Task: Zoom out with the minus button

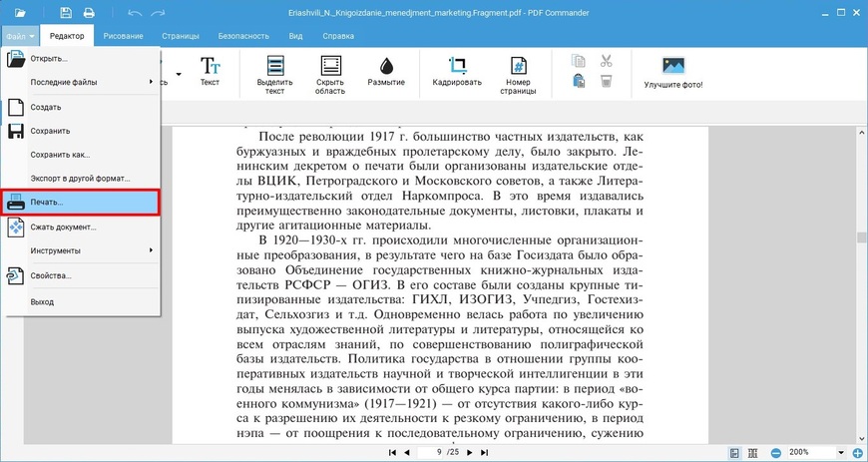Action: [776, 453]
